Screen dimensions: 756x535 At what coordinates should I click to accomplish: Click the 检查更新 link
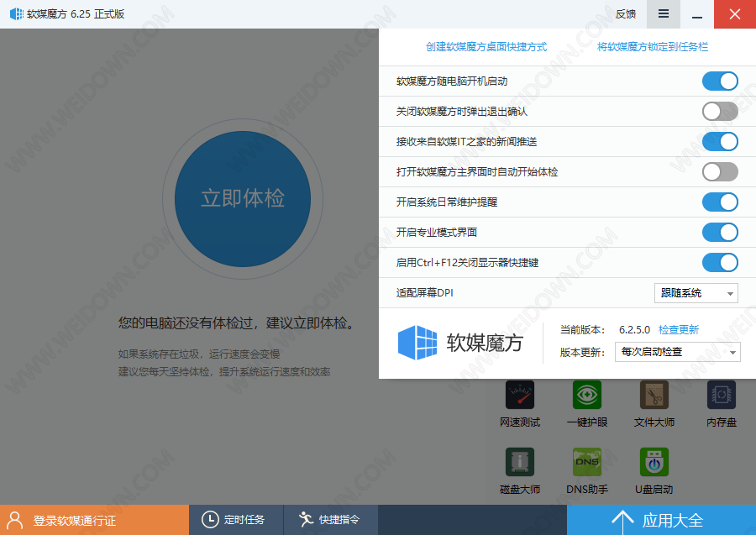click(679, 330)
